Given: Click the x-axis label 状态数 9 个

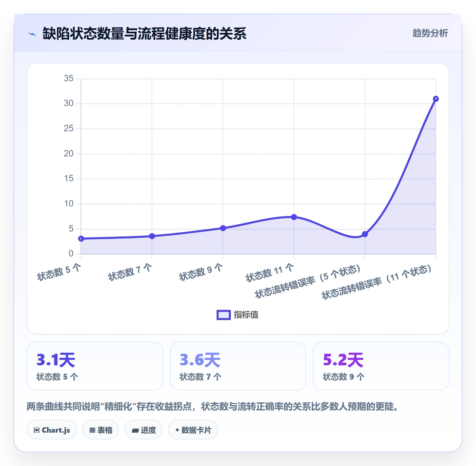Looking at the screenshot, I should [201, 272].
